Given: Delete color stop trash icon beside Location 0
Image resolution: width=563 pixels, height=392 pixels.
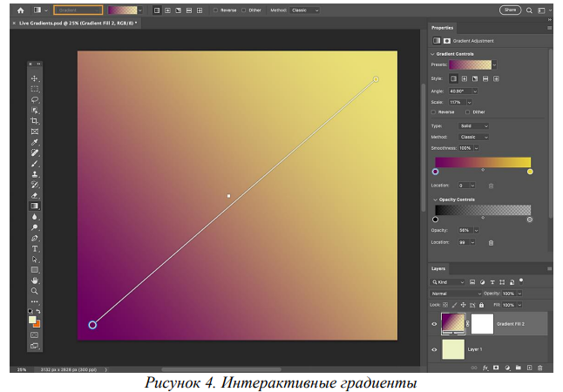Looking at the screenshot, I should click(x=491, y=186).
